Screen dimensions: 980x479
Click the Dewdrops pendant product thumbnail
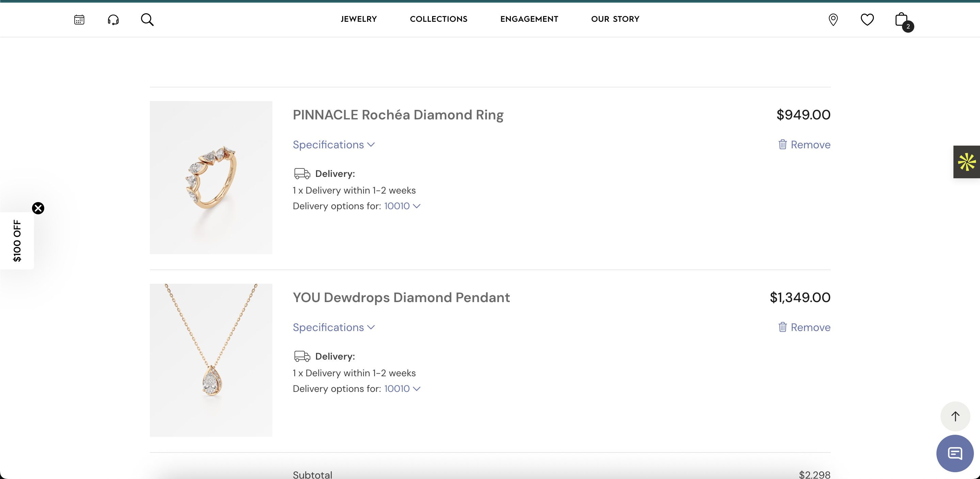(x=211, y=360)
